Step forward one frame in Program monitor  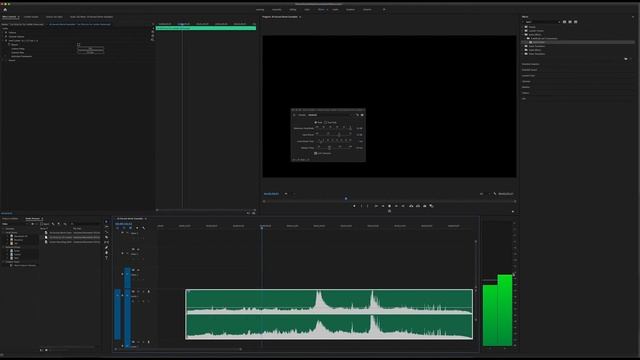(396, 206)
